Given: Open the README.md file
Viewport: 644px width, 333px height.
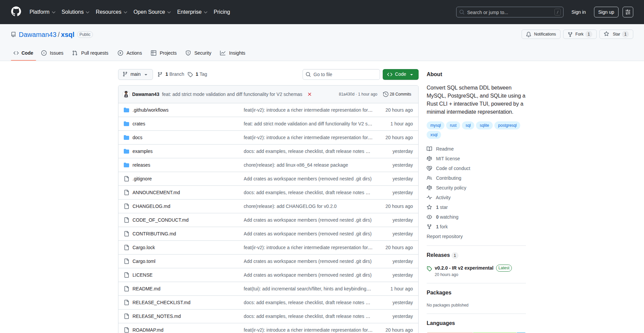Looking at the screenshot, I should (146, 289).
